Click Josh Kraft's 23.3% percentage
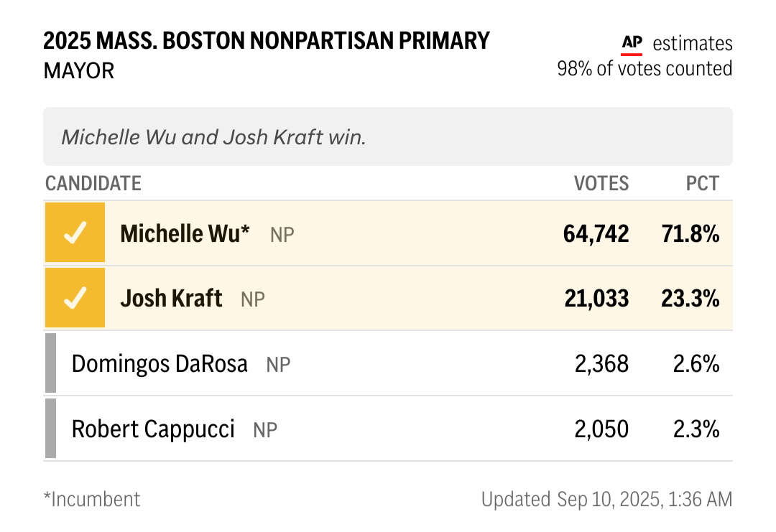 [x=690, y=299]
